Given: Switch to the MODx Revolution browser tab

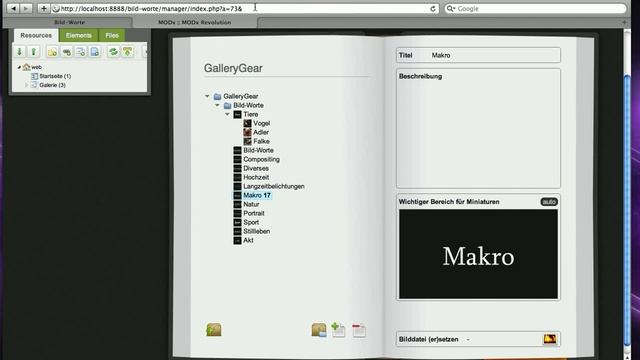Looking at the screenshot, I should (x=195, y=22).
